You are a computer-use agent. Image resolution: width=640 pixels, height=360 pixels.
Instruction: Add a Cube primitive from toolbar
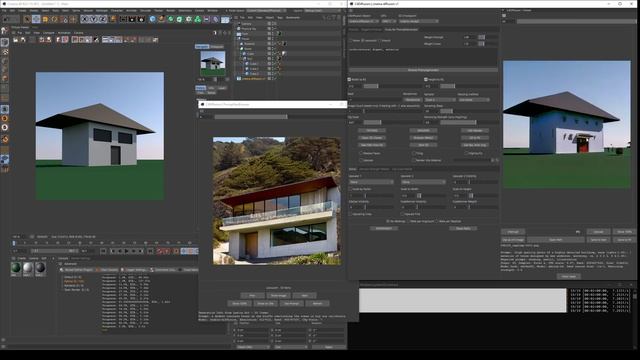[x=153, y=19]
